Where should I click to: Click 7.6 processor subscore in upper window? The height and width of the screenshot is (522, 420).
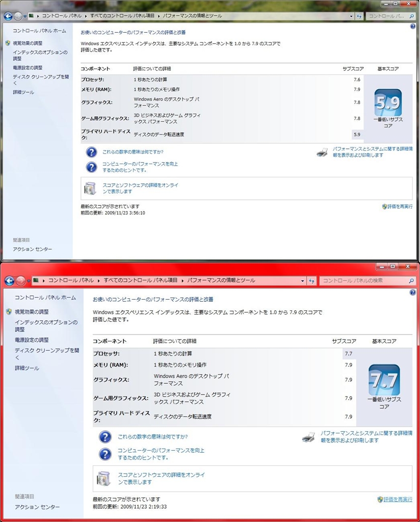[x=357, y=80]
